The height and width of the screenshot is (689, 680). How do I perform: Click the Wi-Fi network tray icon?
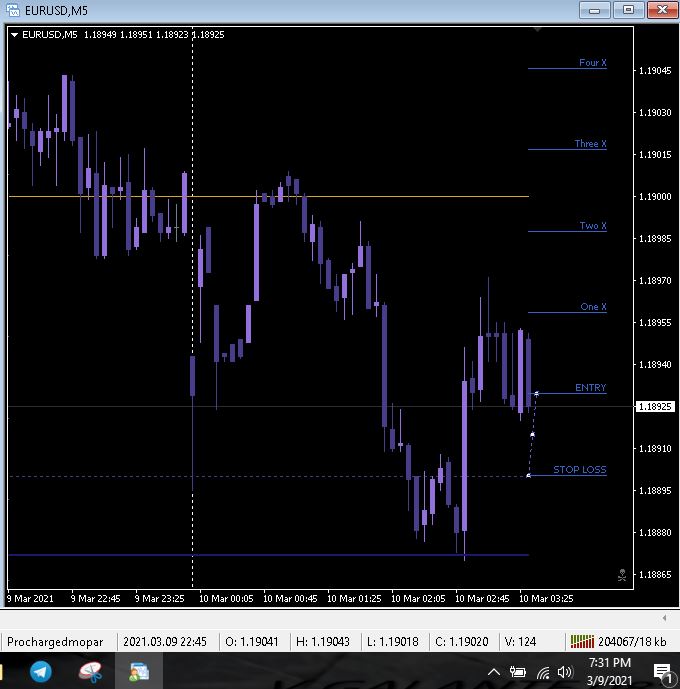coord(543,672)
